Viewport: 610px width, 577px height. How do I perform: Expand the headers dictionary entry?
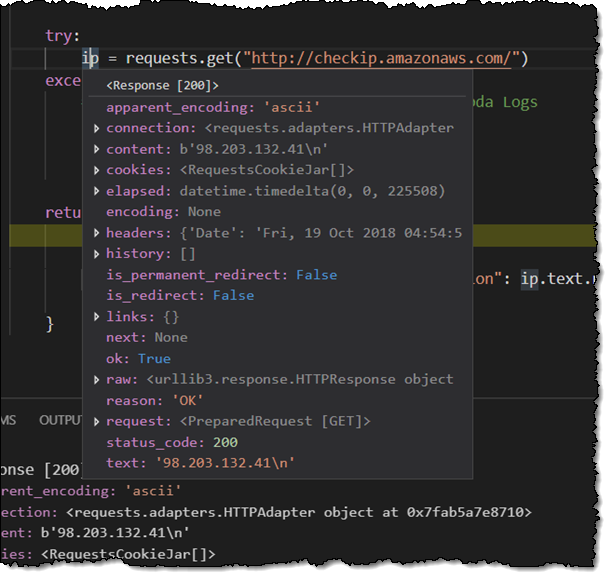click(96, 233)
